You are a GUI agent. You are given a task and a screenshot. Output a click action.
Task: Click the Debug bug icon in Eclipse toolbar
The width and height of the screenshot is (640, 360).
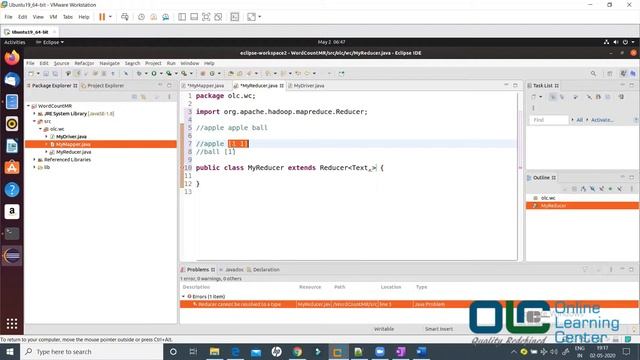point(139,73)
